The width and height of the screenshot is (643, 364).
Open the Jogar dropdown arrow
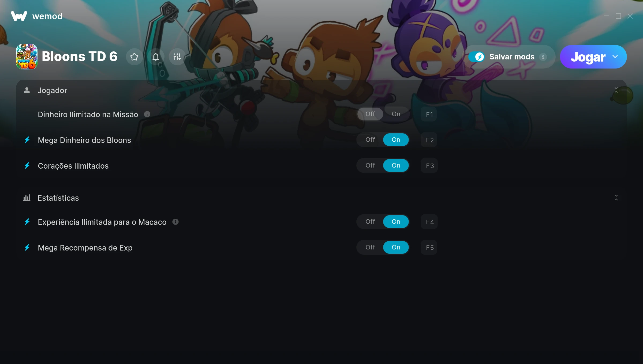click(615, 57)
